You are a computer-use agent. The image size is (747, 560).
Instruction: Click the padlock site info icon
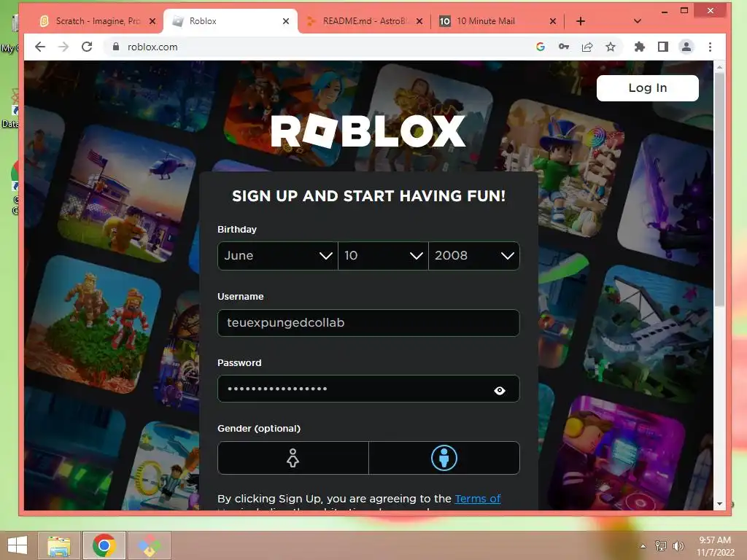pyautogui.click(x=115, y=47)
